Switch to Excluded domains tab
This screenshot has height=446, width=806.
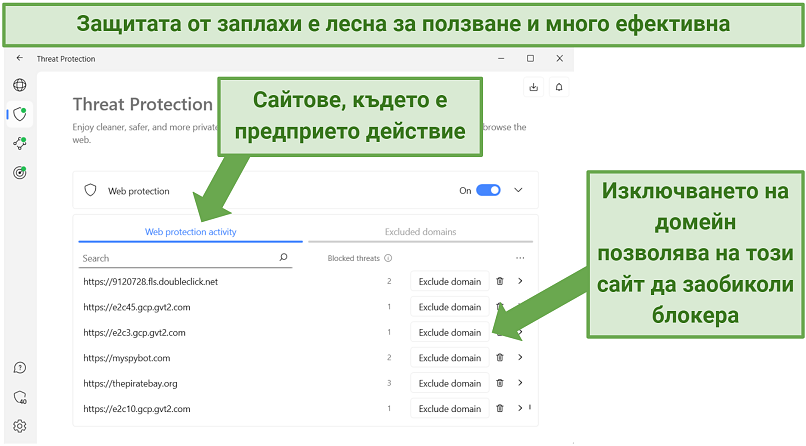click(x=420, y=232)
